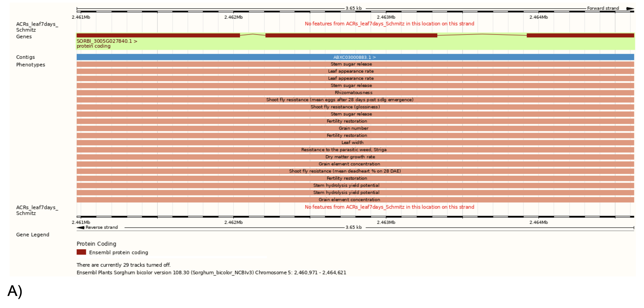Open Shoot fly resistance (glossiness) phenotype
This screenshot has height=308, width=644.
click(345, 107)
